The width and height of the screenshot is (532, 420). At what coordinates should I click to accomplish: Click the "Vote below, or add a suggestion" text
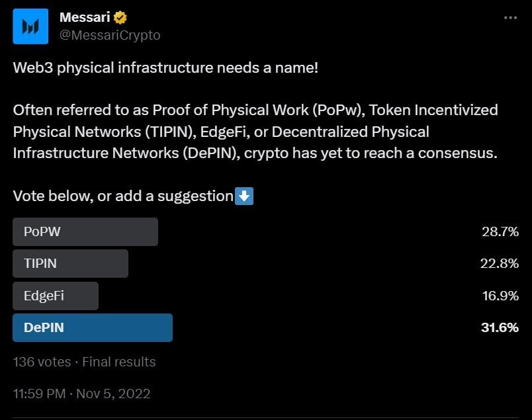pos(122,196)
